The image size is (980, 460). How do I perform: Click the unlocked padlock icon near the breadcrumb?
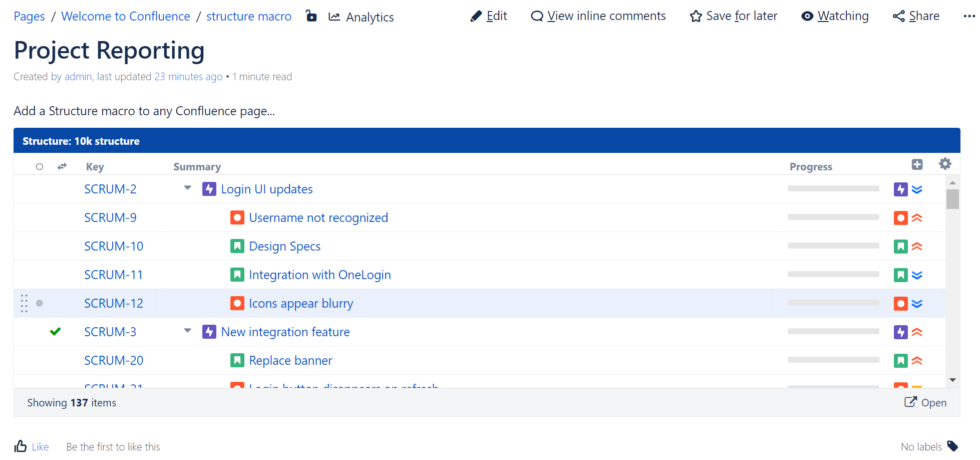pyautogui.click(x=311, y=16)
